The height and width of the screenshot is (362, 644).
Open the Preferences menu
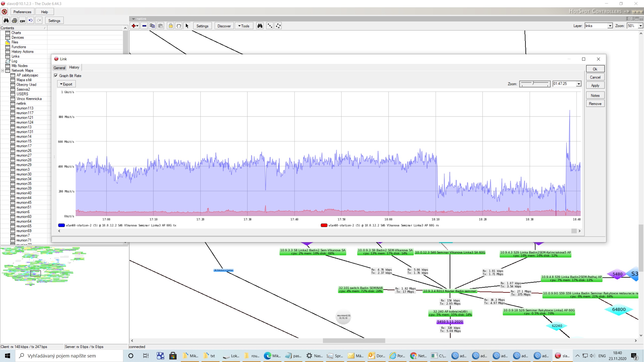(22, 12)
